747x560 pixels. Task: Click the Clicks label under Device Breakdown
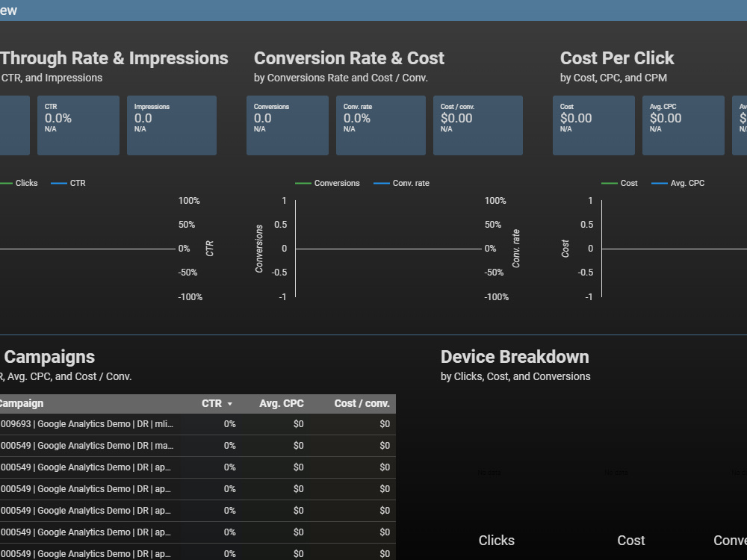497,540
